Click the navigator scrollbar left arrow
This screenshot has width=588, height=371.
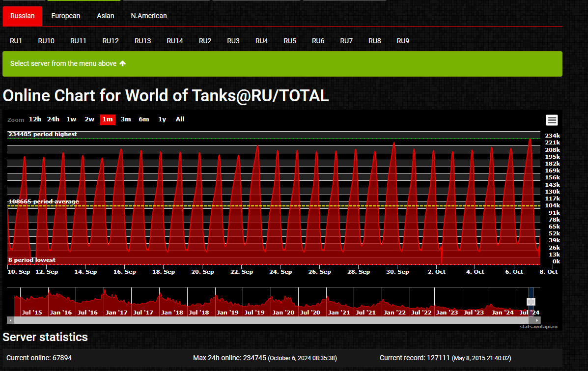tap(10, 320)
